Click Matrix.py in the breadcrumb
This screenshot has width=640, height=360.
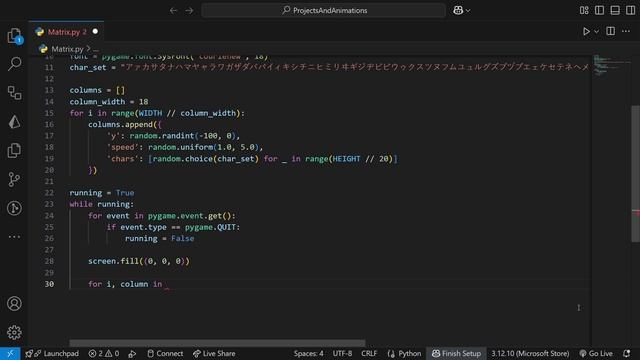pos(67,49)
